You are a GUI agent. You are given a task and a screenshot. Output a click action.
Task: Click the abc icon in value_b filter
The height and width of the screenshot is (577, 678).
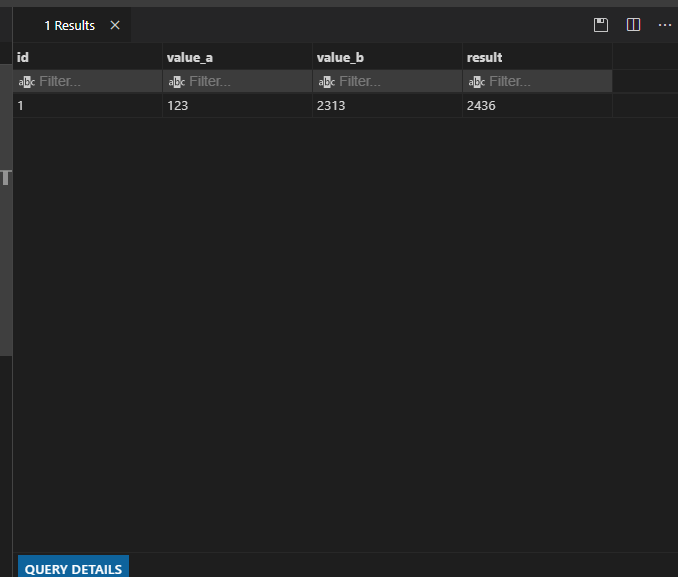[x=326, y=81]
